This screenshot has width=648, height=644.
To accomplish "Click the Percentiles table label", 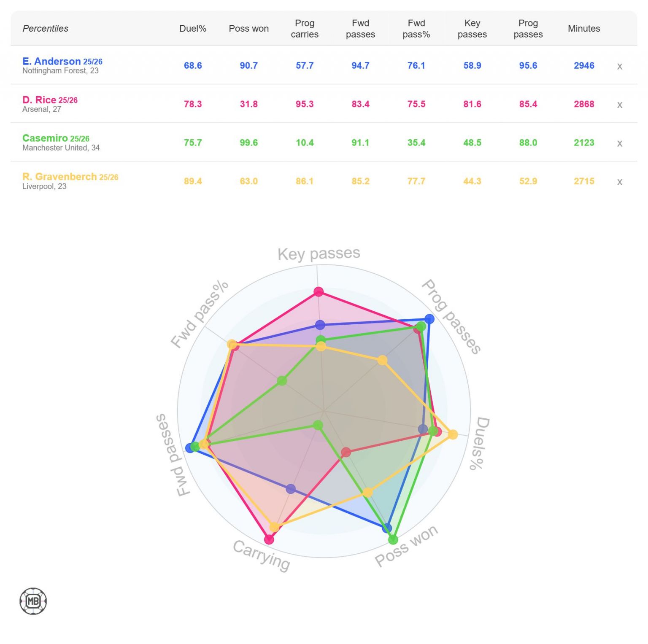I will (45, 29).
